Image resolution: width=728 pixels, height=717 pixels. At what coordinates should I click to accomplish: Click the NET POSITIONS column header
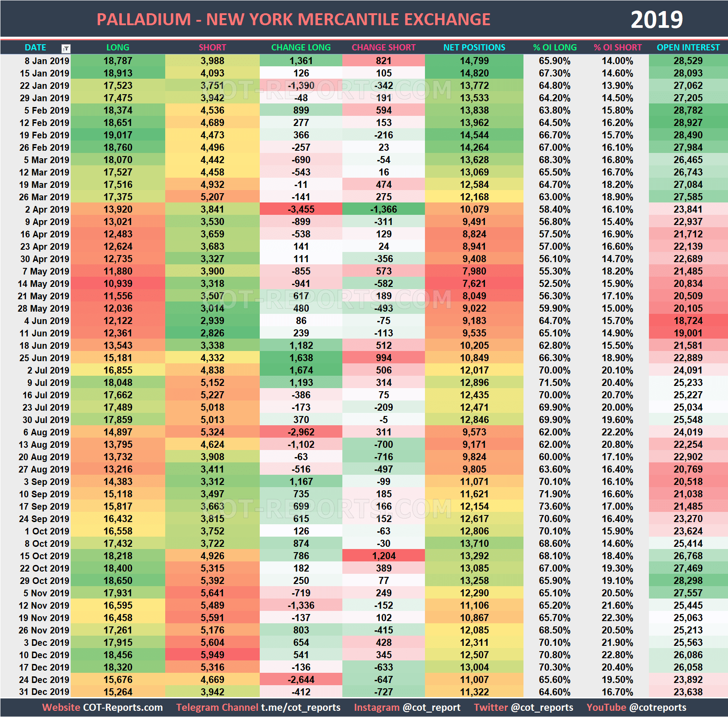point(473,47)
